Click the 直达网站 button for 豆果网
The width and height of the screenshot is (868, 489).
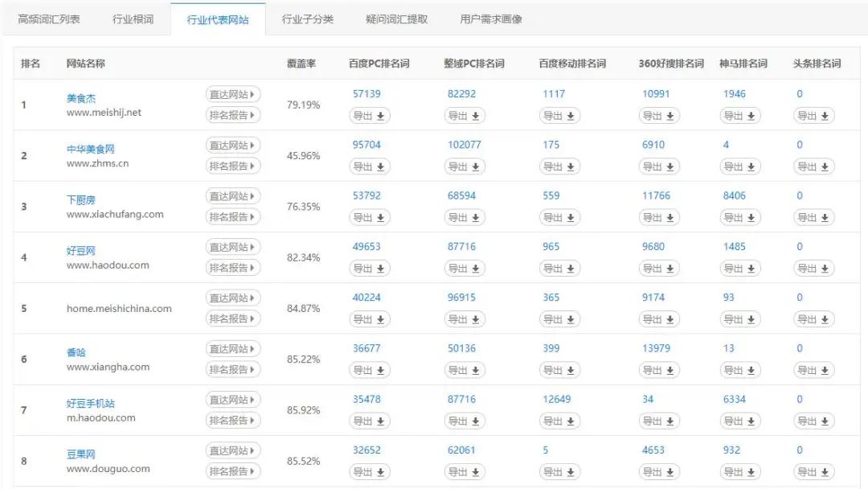pos(232,450)
